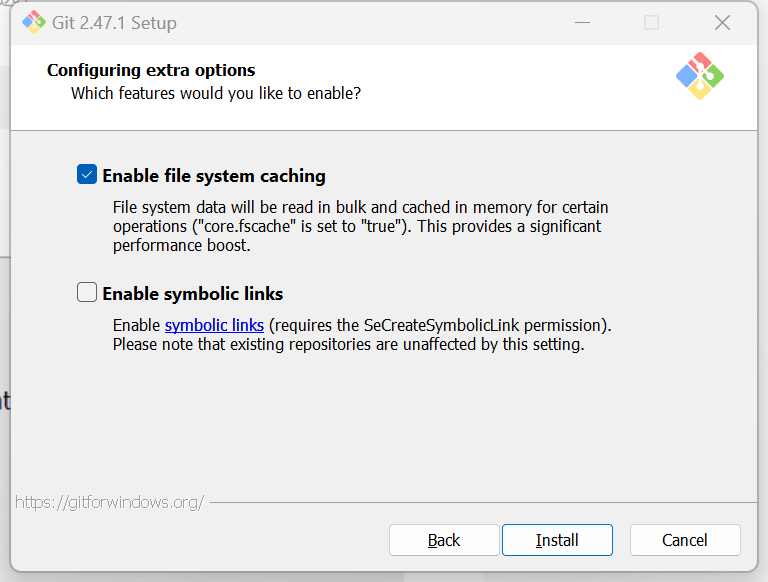Click the "Enable symbolic links" label text
This screenshot has height=582, width=768.
coord(193,294)
